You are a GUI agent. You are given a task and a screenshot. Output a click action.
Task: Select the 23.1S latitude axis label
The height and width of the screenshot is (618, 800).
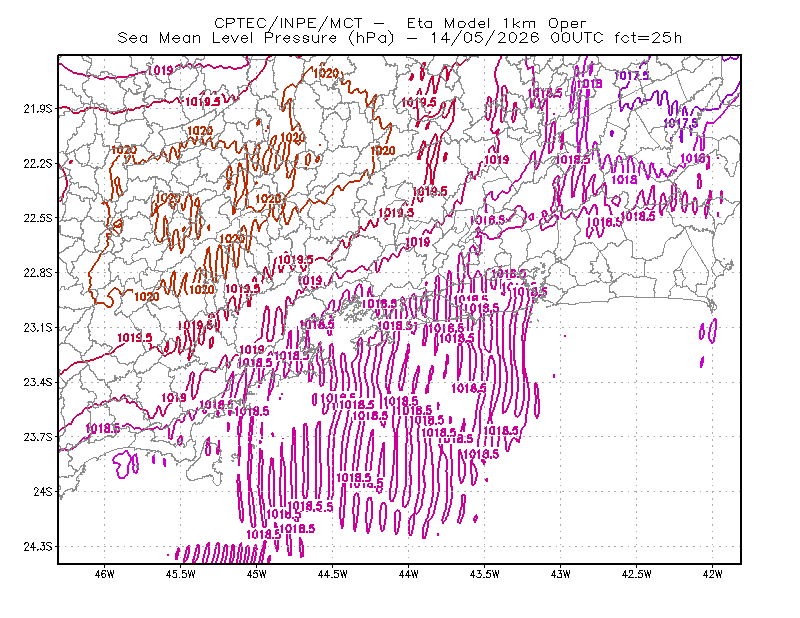[x=38, y=327]
